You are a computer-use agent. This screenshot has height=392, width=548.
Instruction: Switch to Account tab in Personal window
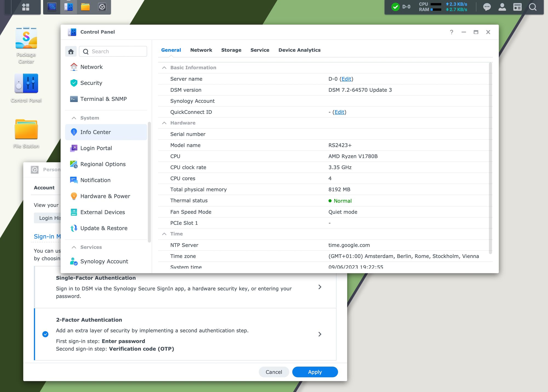44,188
